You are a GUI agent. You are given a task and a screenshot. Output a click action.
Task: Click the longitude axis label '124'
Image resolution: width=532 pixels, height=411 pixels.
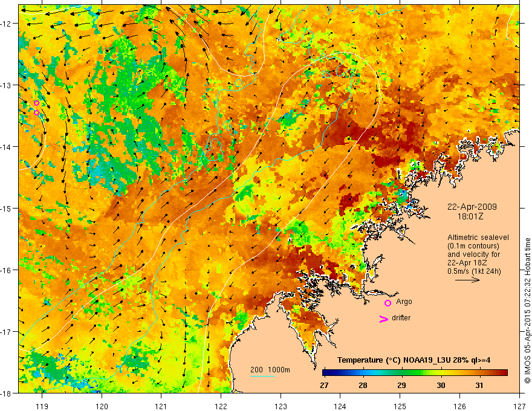[340, 406]
